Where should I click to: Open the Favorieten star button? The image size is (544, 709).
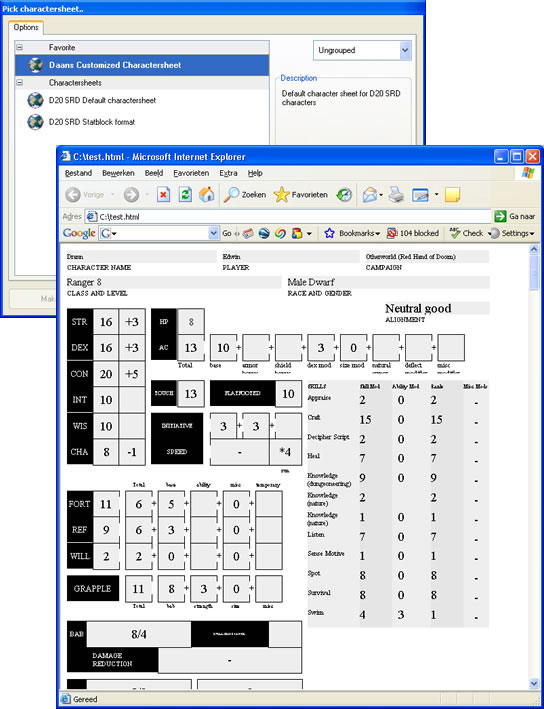[x=300, y=195]
